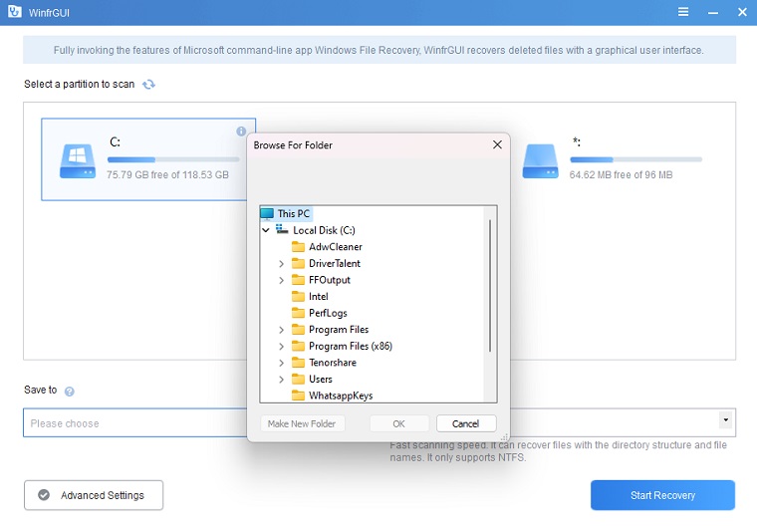Open Advanced Settings
Image resolution: width=757 pixels, height=532 pixels.
(94, 495)
